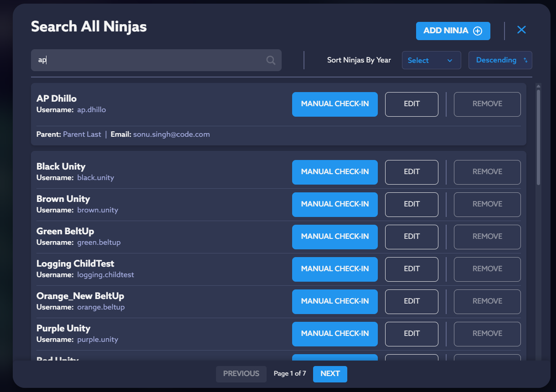Screen dimensions: 556x392
Task: Manual check-in for Logging ChildTest
Action: 335,269
